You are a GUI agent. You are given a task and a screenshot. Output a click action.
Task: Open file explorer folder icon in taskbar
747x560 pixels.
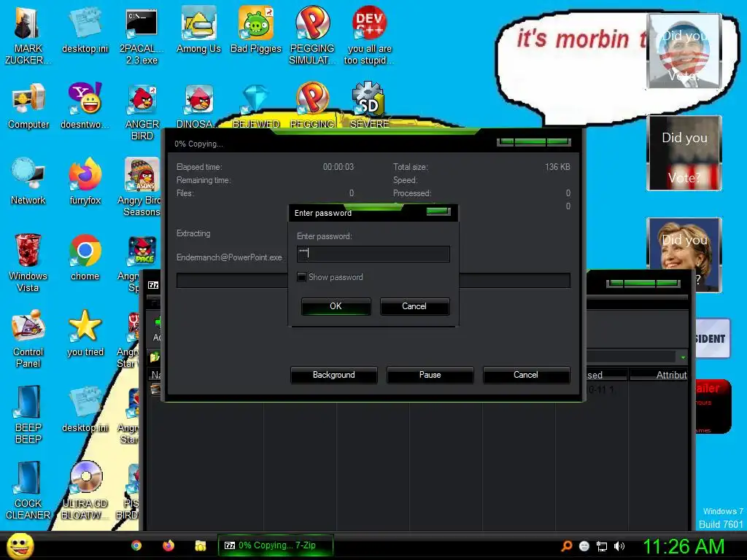click(x=200, y=545)
